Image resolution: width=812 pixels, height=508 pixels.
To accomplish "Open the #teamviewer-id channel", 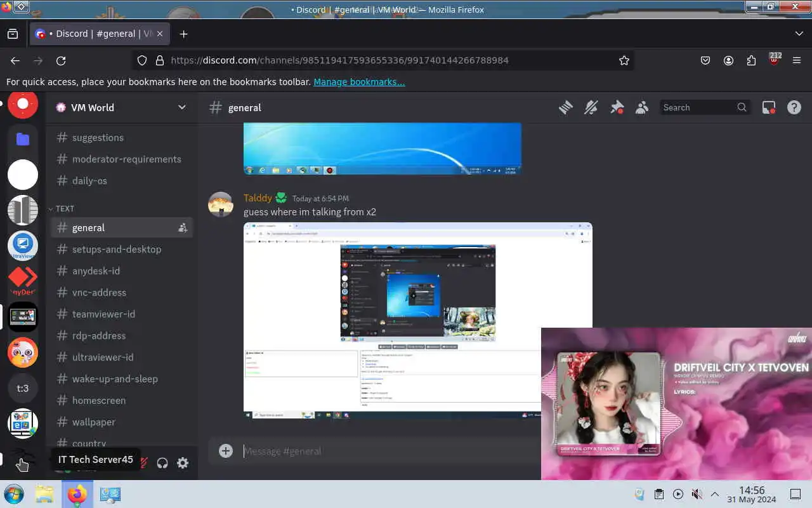I will coord(122,314).
